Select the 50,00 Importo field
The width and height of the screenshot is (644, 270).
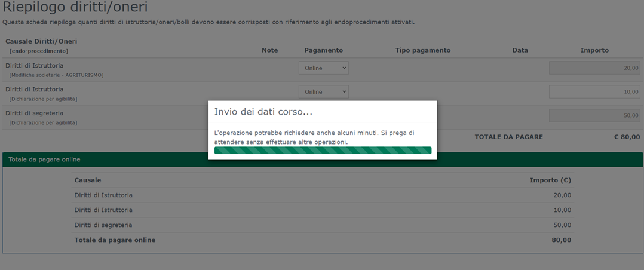click(594, 115)
